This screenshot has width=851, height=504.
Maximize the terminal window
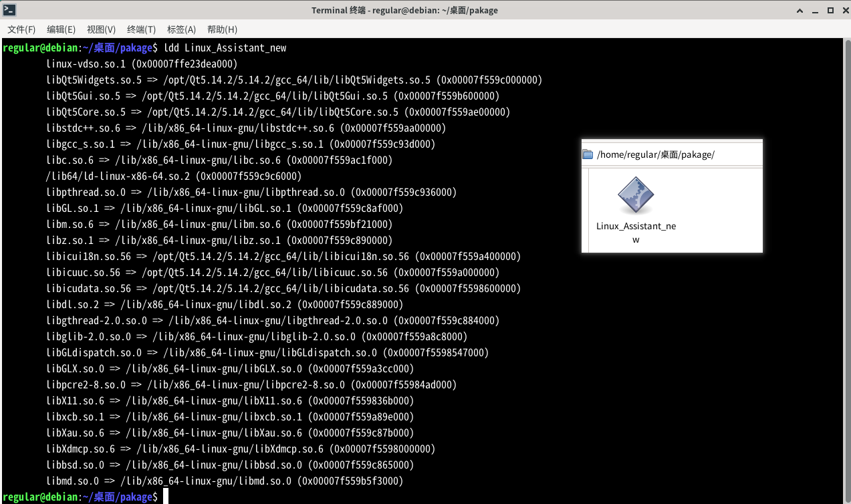click(x=830, y=10)
